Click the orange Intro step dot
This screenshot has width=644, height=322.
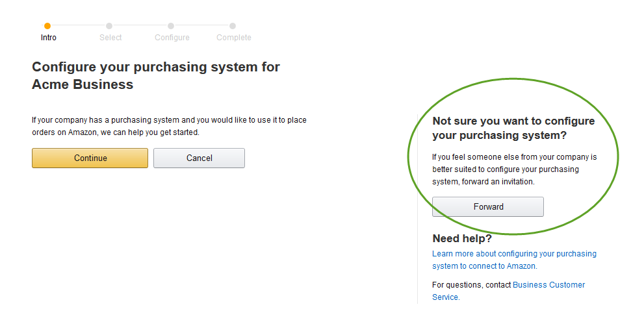click(x=47, y=26)
